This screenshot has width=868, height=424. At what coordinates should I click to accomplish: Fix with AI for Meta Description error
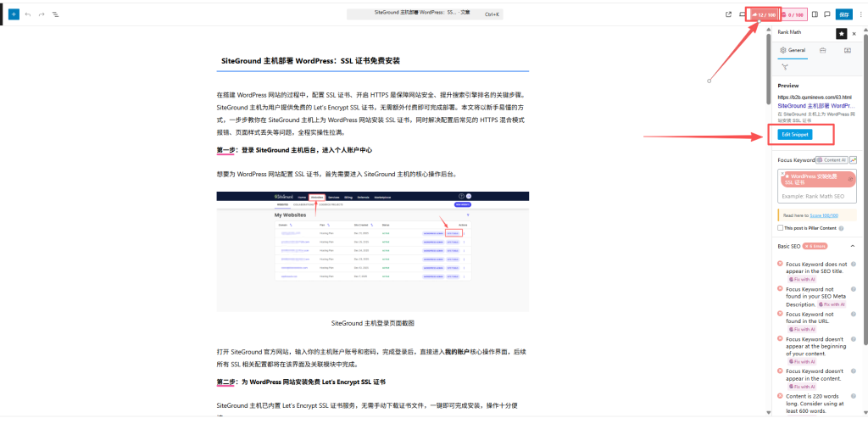coord(832,304)
